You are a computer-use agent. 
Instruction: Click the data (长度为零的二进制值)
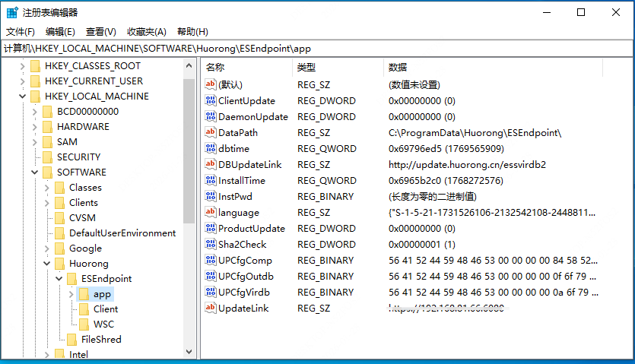click(x=432, y=197)
